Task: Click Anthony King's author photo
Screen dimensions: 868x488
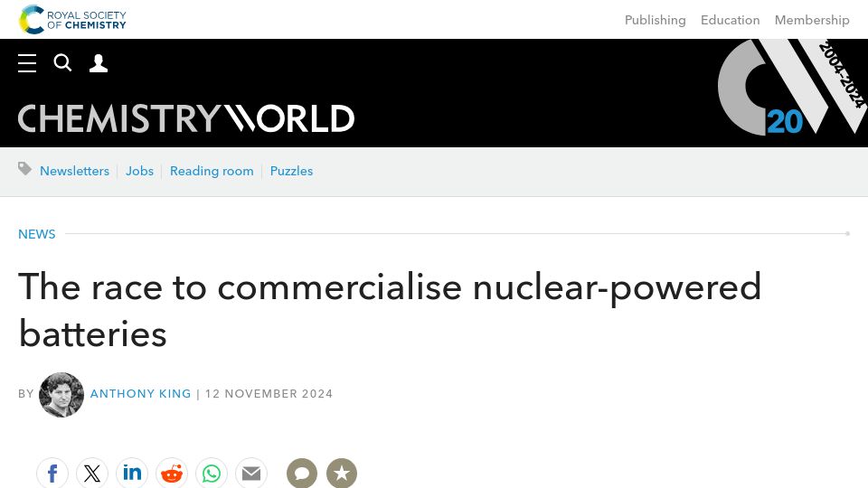Action: 61,395
